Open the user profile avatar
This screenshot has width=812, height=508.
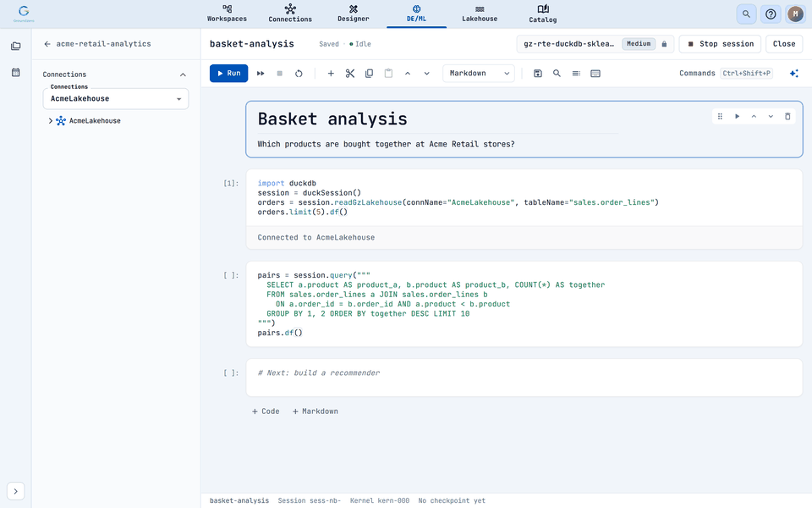(795, 14)
